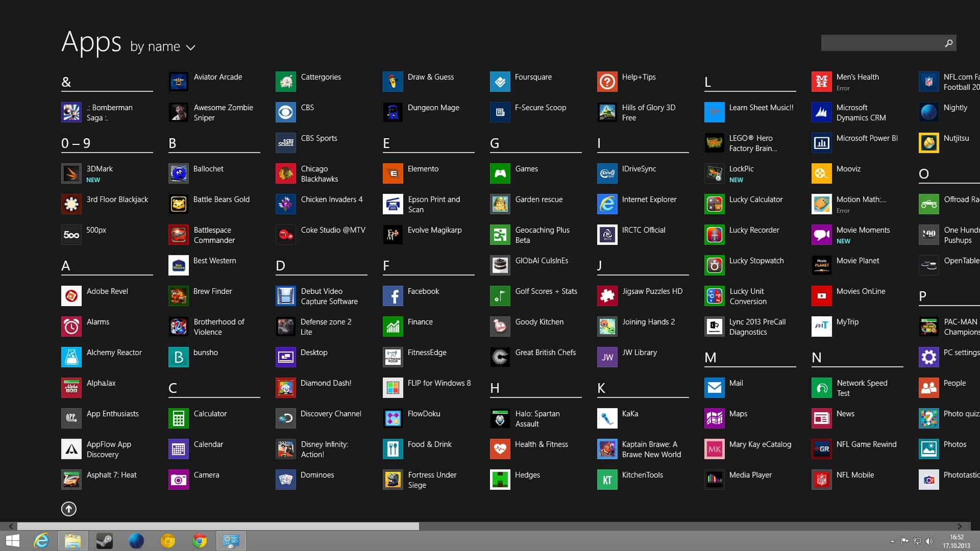The height and width of the screenshot is (551, 980).
Task: Open the Calculator app icon
Action: click(x=178, y=418)
